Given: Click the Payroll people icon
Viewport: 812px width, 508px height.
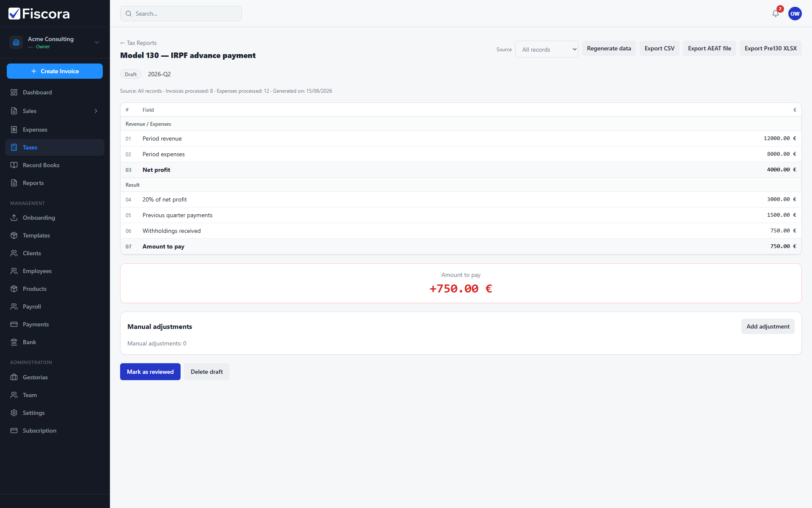Looking at the screenshot, I should click(14, 306).
